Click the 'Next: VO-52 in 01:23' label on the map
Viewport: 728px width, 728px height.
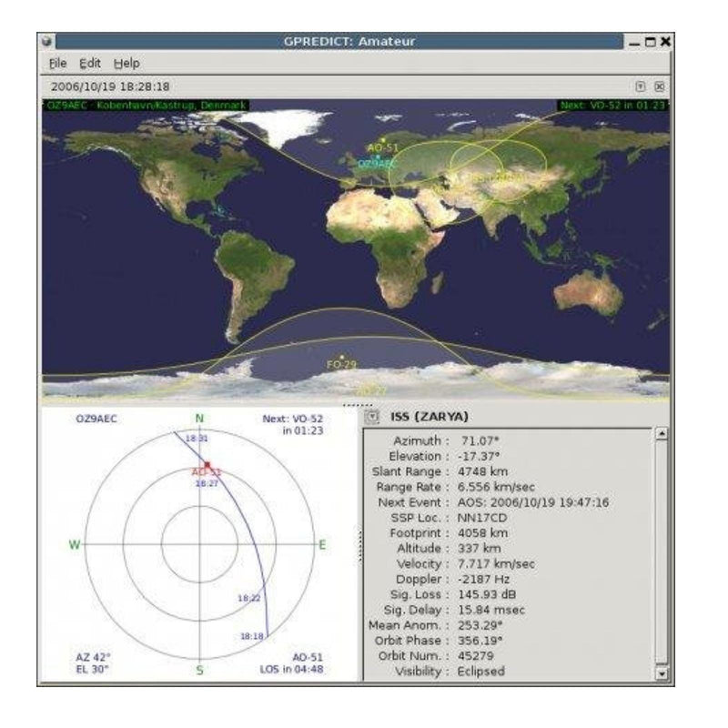(612, 106)
